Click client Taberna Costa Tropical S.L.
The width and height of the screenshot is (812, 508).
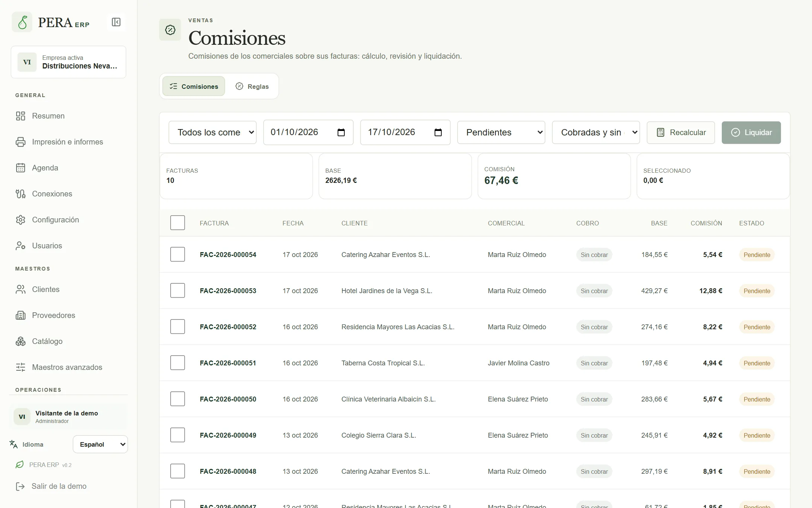[x=383, y=363]
